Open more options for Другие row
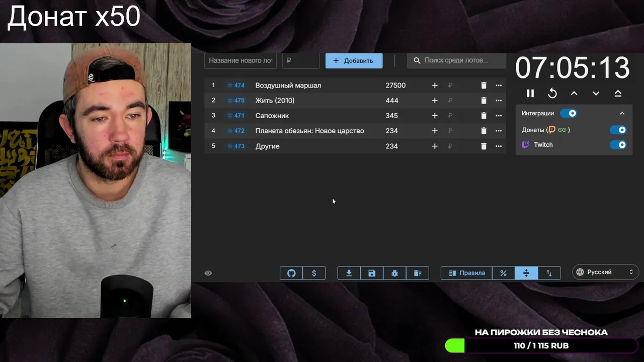Viewport: 644px width, 362px height. (499, 146)
